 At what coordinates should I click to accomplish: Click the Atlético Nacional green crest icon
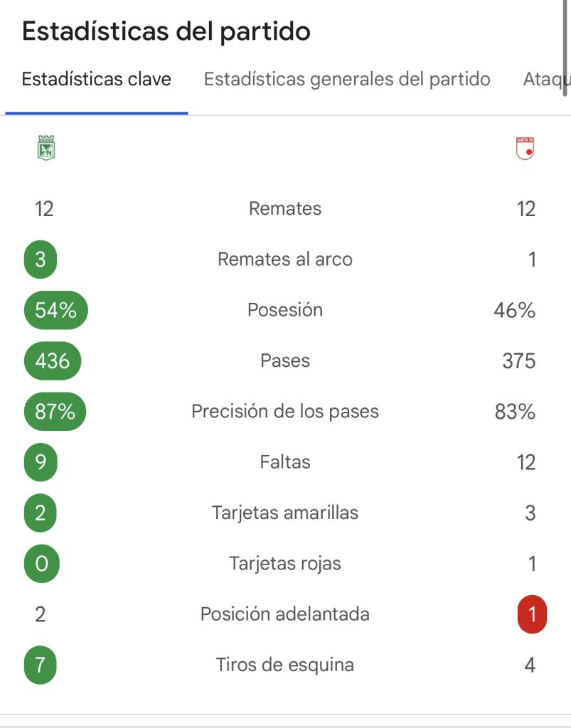click(x=46, y=148)
